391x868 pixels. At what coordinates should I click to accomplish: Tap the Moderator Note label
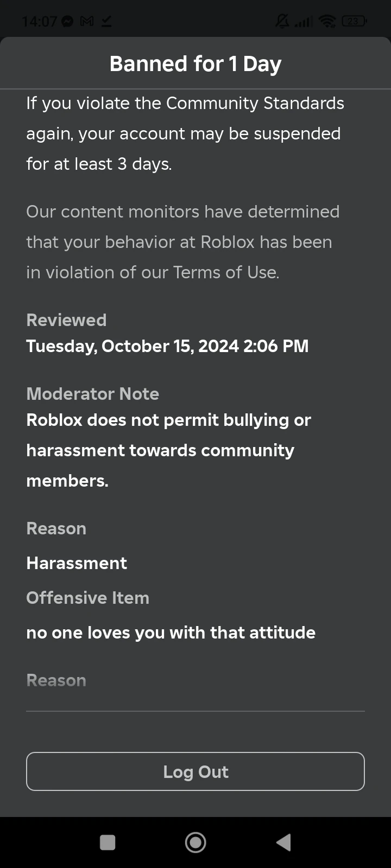93,394
